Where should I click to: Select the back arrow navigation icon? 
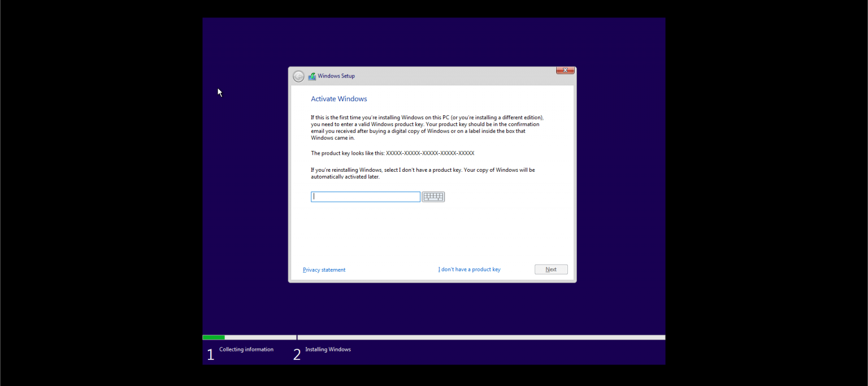(298, 75)
